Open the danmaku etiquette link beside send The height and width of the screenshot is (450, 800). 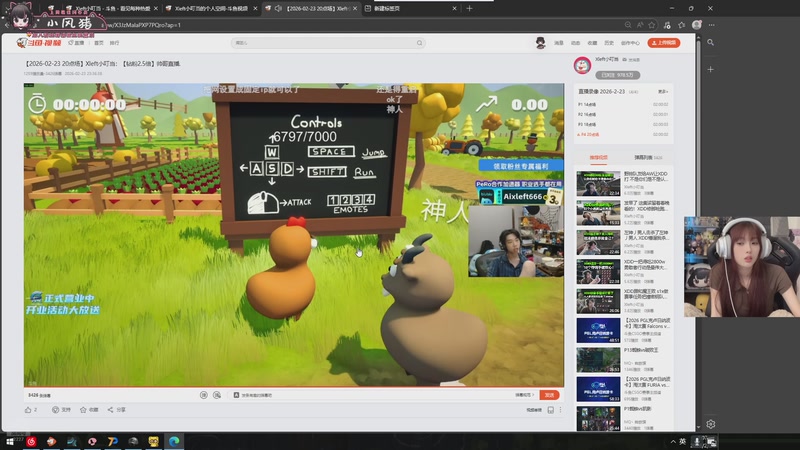(x=524, y=395)
